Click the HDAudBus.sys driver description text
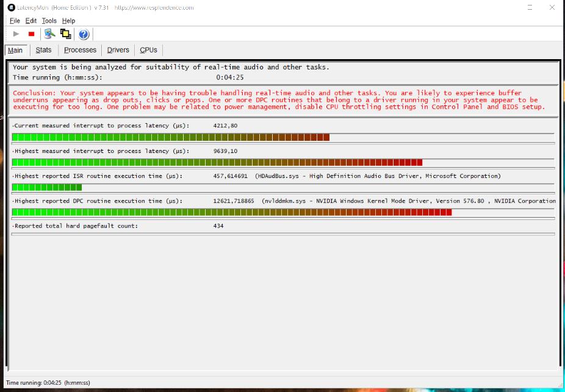Image resolution: width=565 pixels, height=392 pixels. click(378, 176)
